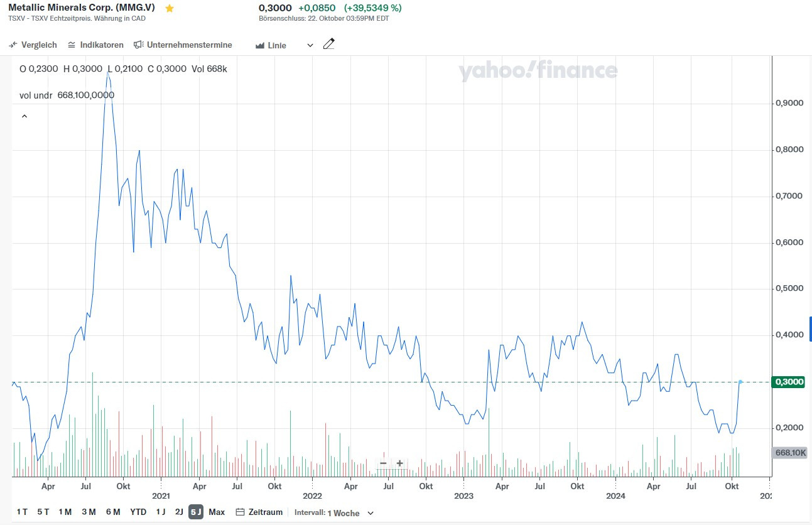This screenshot has height=525, width=812.
Task: Select the Max time range
Action: coord(217,512)
